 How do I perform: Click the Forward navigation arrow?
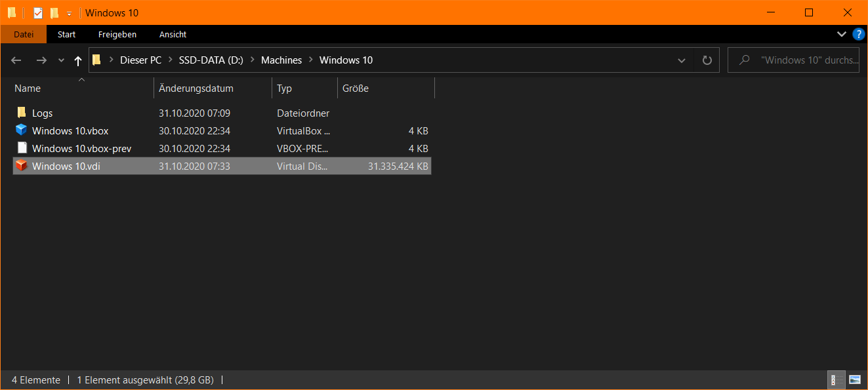coord(41,60)
